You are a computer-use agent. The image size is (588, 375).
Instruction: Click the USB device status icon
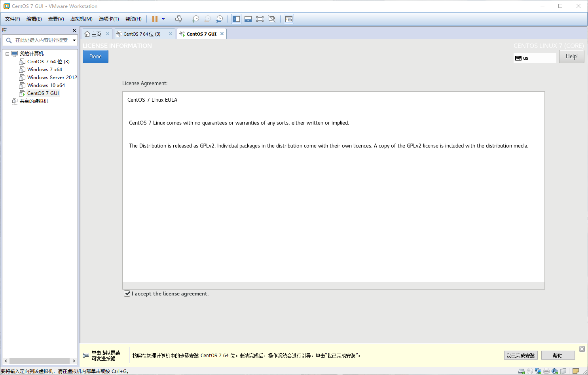(563, 371)
